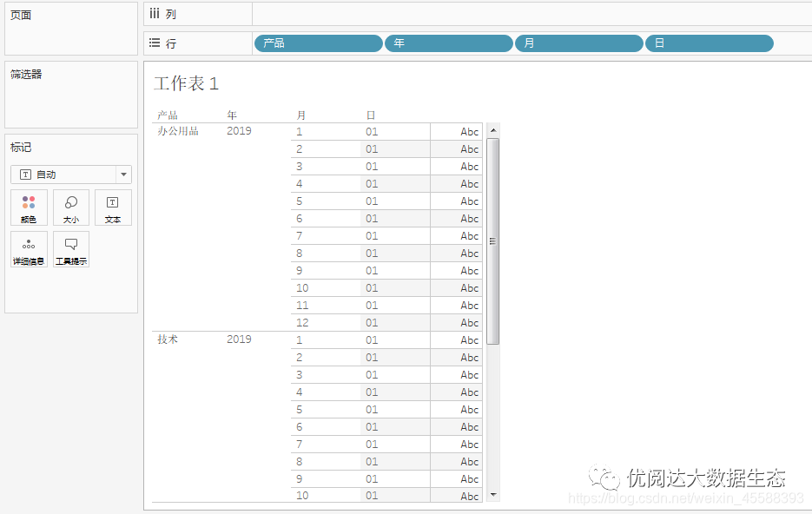Open the Tooltip (工具提示) marks card
The height and width of the screenshot is (514, 812).
click(71, 249)
